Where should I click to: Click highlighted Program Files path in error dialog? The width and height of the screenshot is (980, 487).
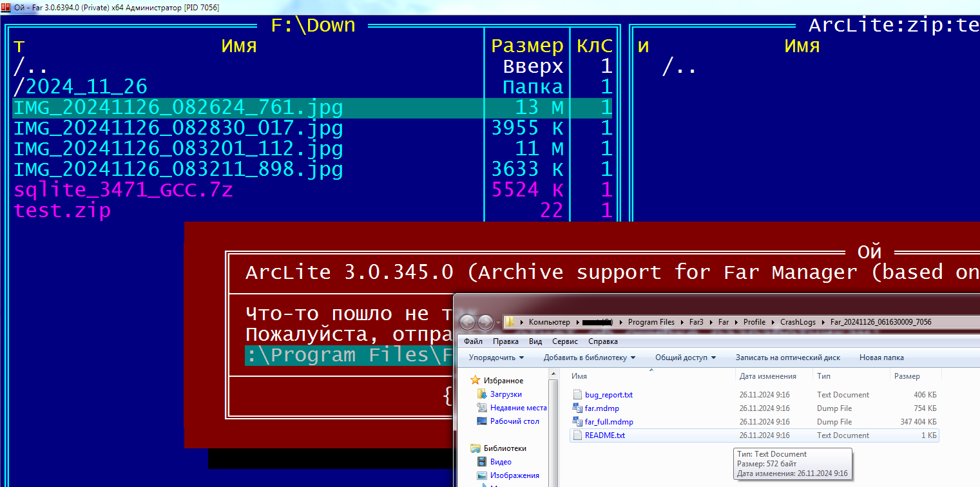[349, 355]
